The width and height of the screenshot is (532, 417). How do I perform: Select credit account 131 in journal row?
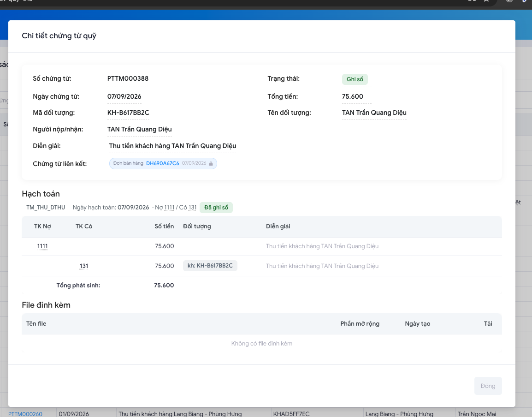(x=84, y=266)
